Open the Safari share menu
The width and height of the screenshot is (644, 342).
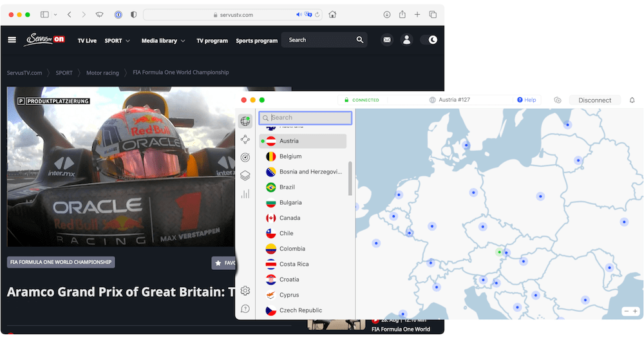tap(402, 14)
